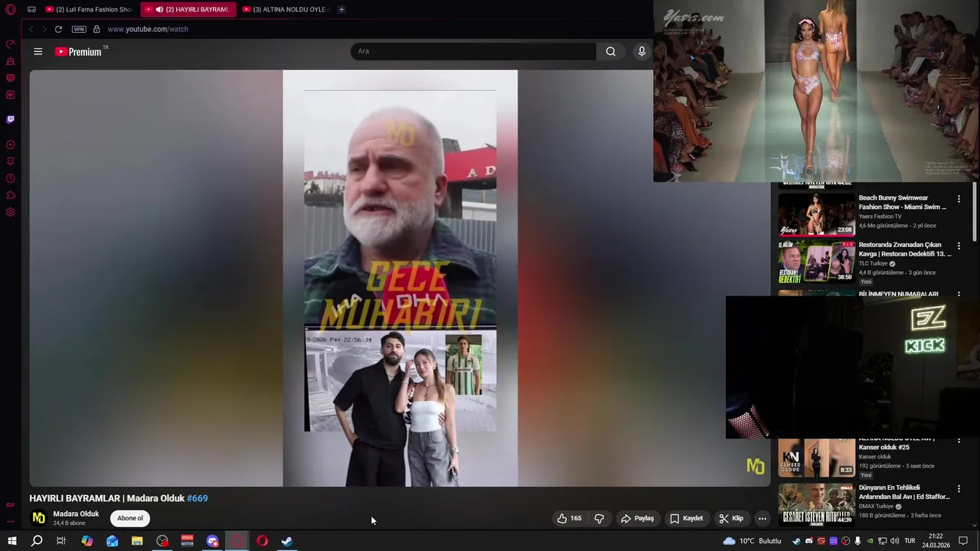Click the Kaydet save button
Screen dimensions: 980x551
click(x=686, y=518)
